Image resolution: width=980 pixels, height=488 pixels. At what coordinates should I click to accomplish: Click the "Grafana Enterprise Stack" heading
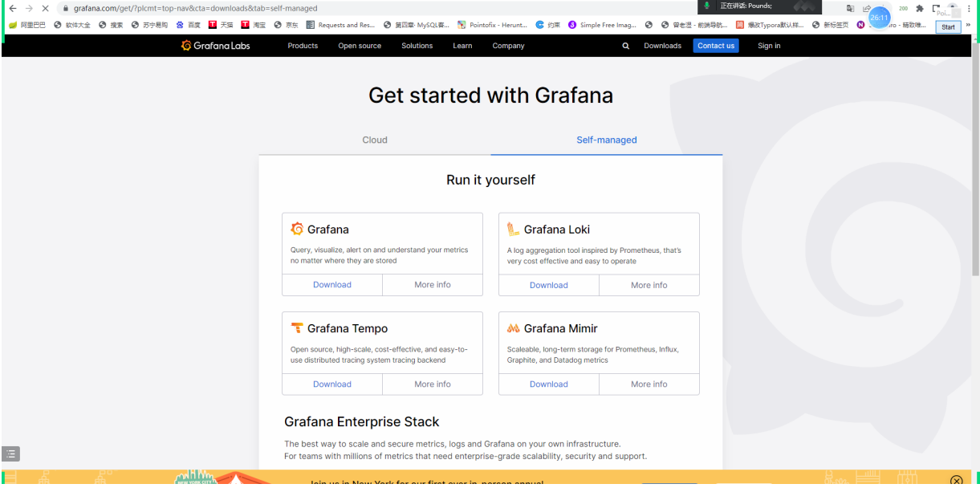click(362, 422)
